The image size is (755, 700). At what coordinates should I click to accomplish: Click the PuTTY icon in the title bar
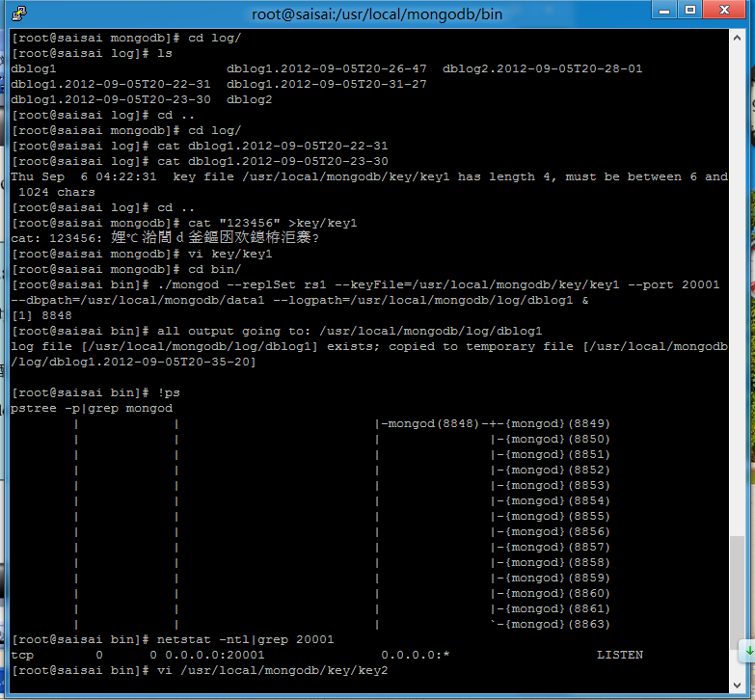(x=19, y=13)
